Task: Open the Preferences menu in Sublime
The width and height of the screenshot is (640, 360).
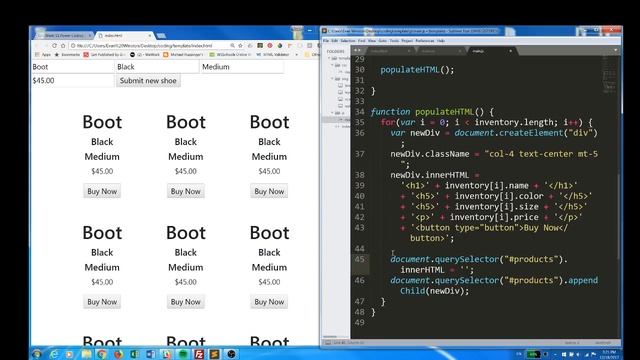Action: tap(425, 41)
